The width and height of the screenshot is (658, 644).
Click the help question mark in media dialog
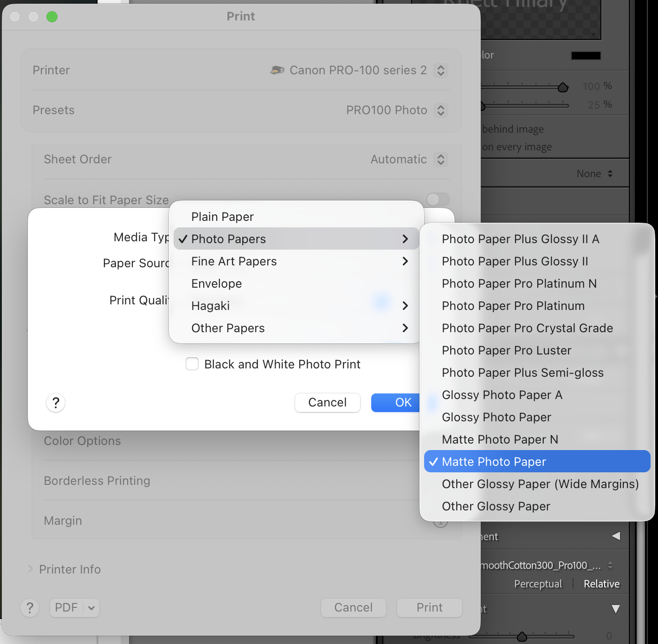click(56, 403)
